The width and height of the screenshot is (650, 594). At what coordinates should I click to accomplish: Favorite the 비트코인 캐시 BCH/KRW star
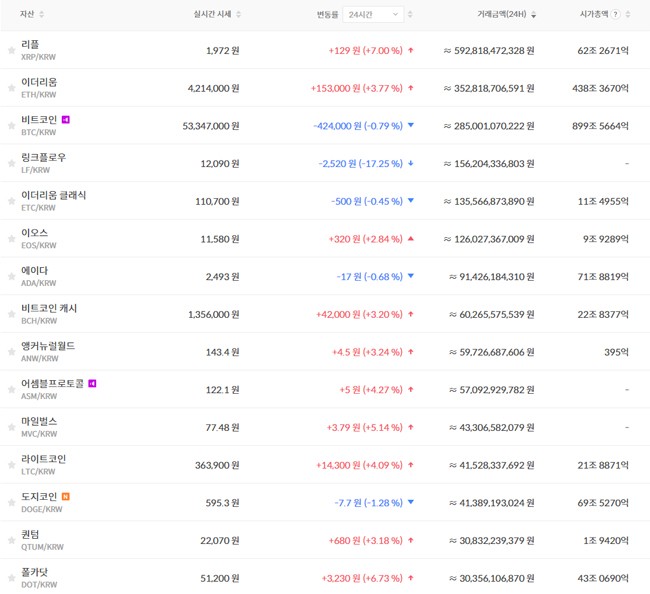(x=12, y=315)
